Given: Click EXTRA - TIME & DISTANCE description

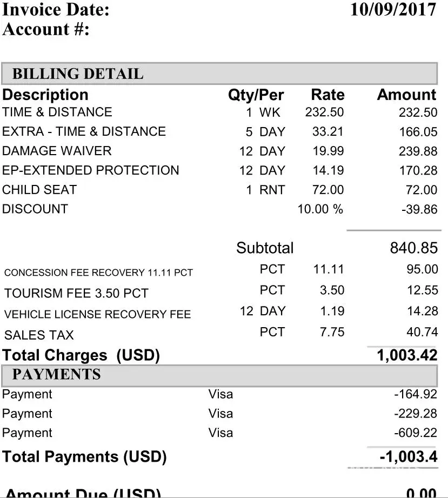Looking at the screenshot, I should 84,131.
